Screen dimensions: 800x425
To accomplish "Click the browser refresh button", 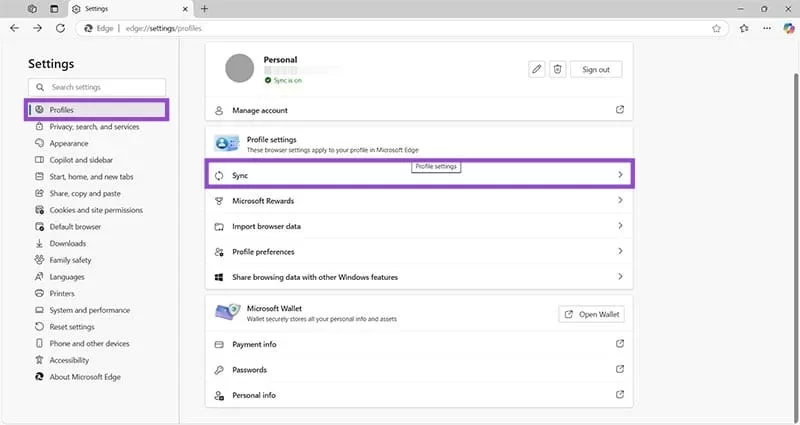I will [61, 29].
